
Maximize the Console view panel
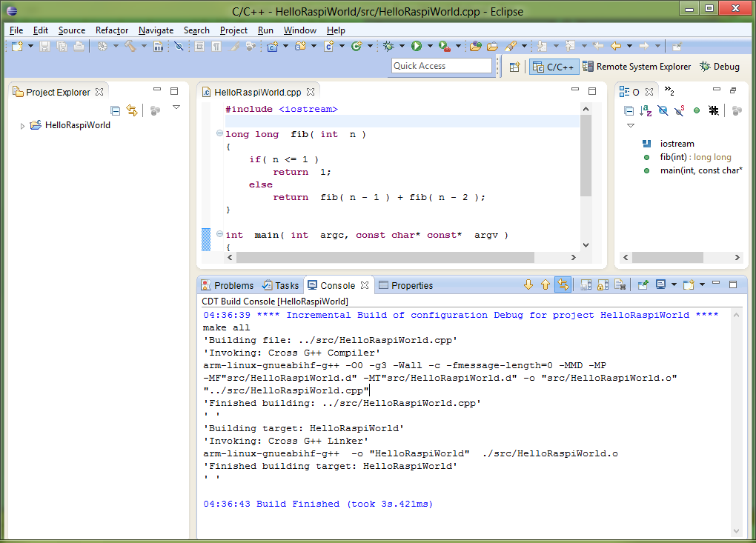733,284
